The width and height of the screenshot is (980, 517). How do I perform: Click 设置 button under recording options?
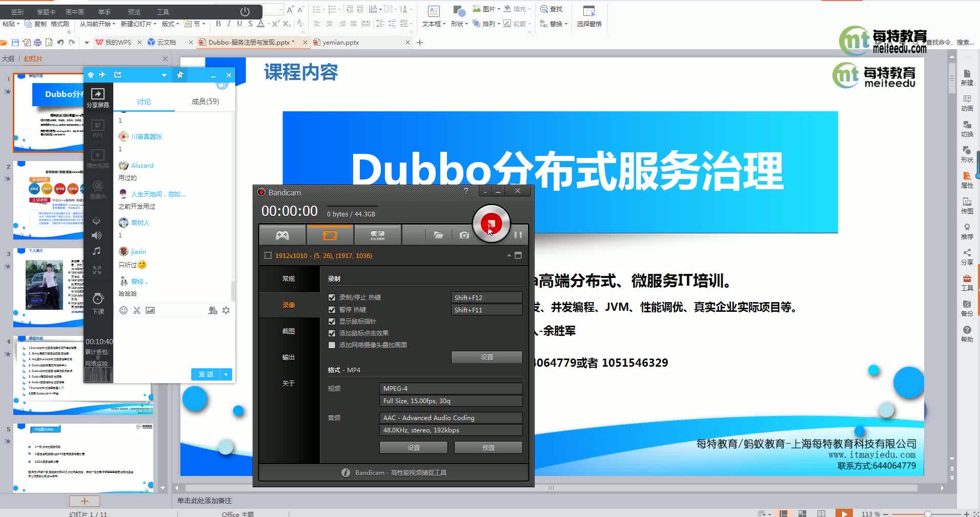coord(486,357)
